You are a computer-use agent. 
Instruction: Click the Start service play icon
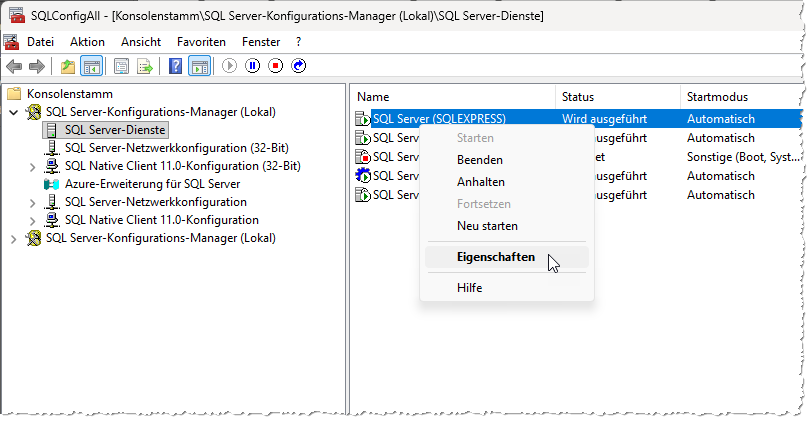pos(229,66)
